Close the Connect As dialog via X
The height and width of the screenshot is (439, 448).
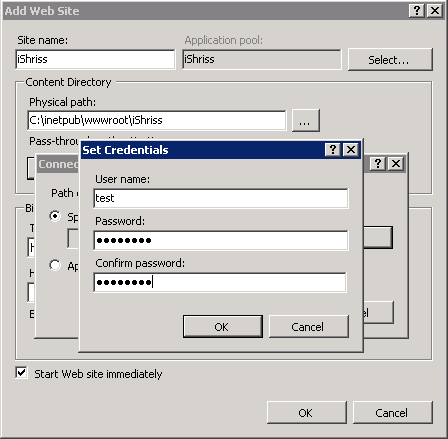pyautogui.click(x=396, y=164)
